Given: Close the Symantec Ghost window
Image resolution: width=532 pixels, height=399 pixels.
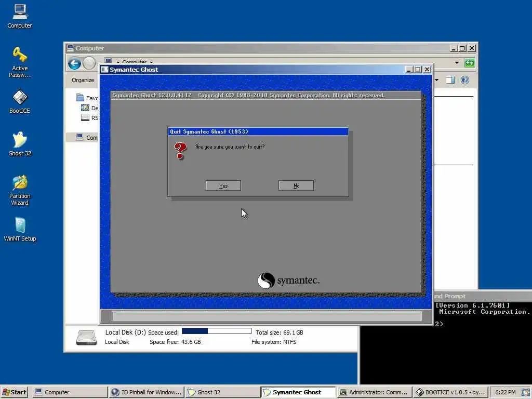Looking at the screenshot, I should tap(427, 70).
